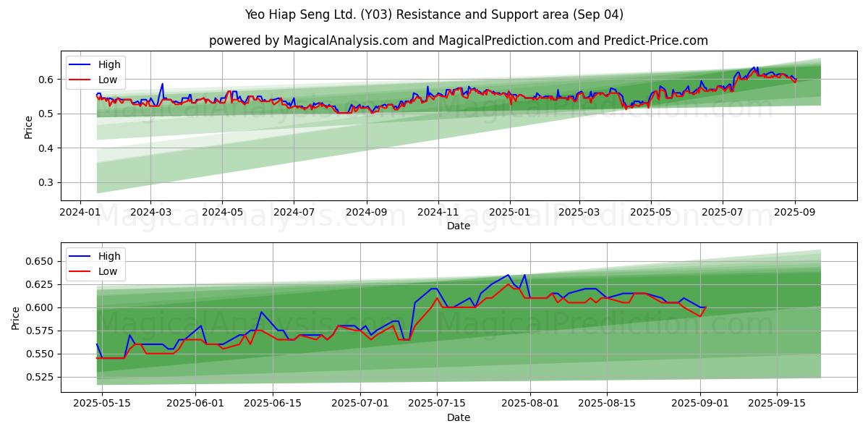The image size is (868, 434).
Task: Click the '2025-07' x-axis label
Action: click(x=723, y=213)
